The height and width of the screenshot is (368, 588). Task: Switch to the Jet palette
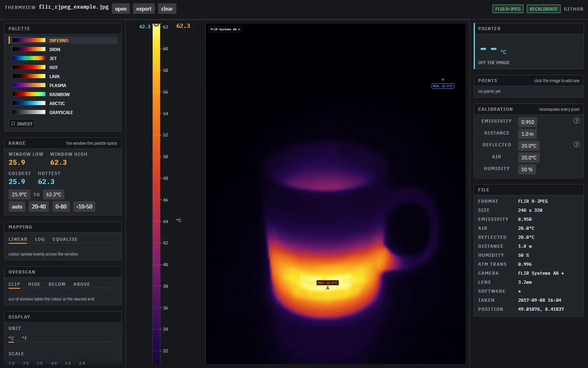tap(63, 58)
